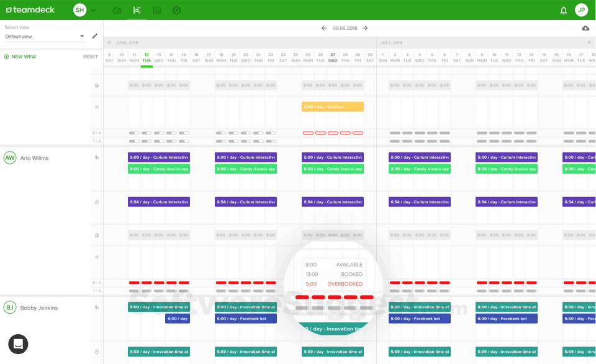
Task: Go to next date with right arrow beside 09.06.2018
Action: click(365, 28)
